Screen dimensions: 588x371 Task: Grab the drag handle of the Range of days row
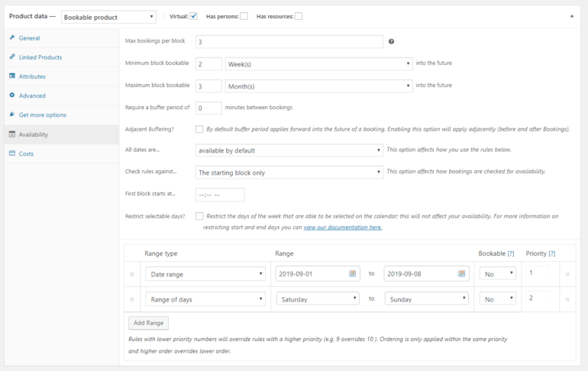132,299
